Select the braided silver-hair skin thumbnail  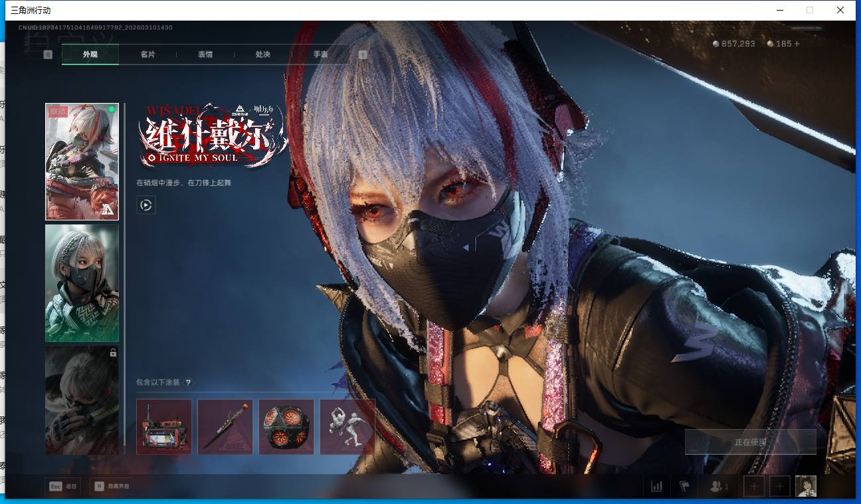82,283
